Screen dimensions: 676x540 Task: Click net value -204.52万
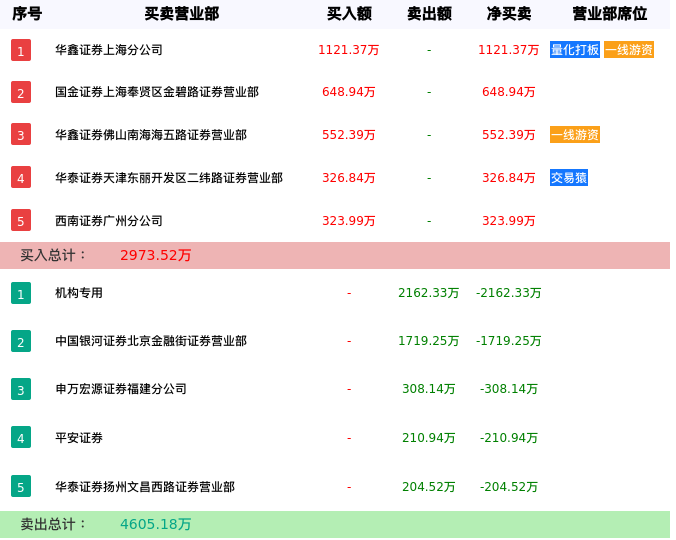click(x=509, y=487)
